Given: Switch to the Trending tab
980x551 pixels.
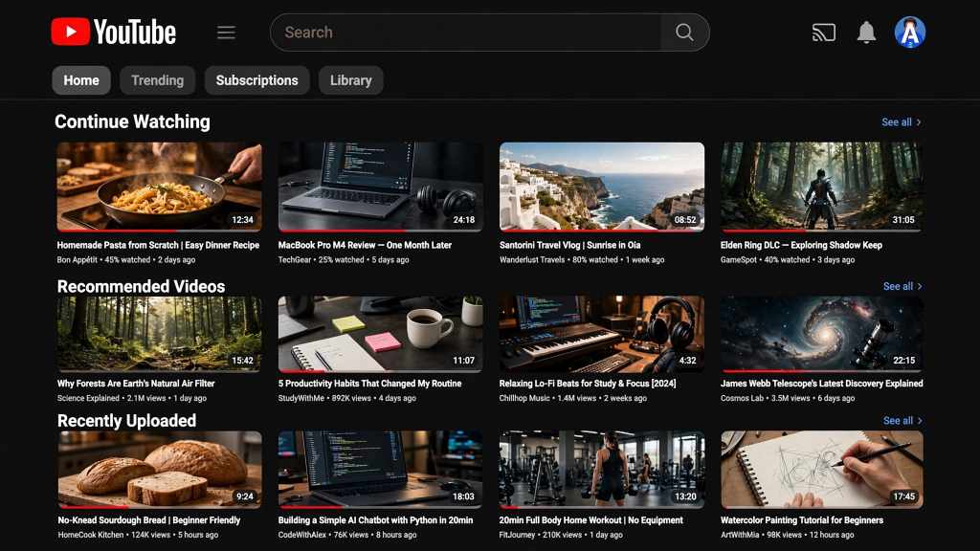Looking at the screenshot, I should tap(158, 80).
